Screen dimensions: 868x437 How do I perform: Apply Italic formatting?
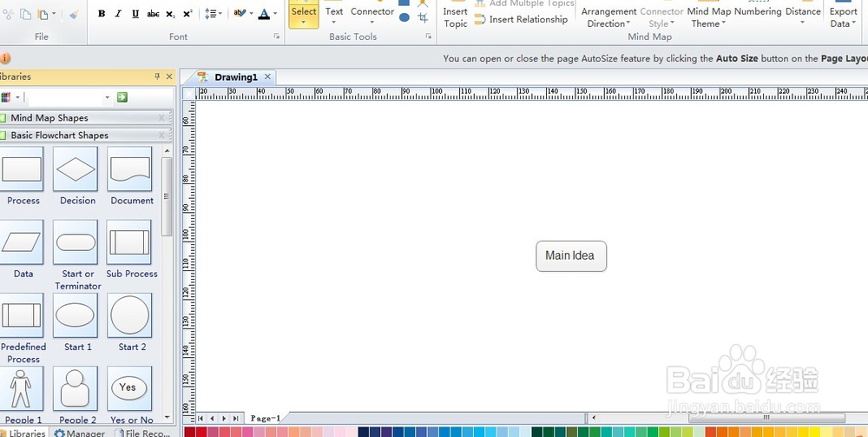point(118,14)
